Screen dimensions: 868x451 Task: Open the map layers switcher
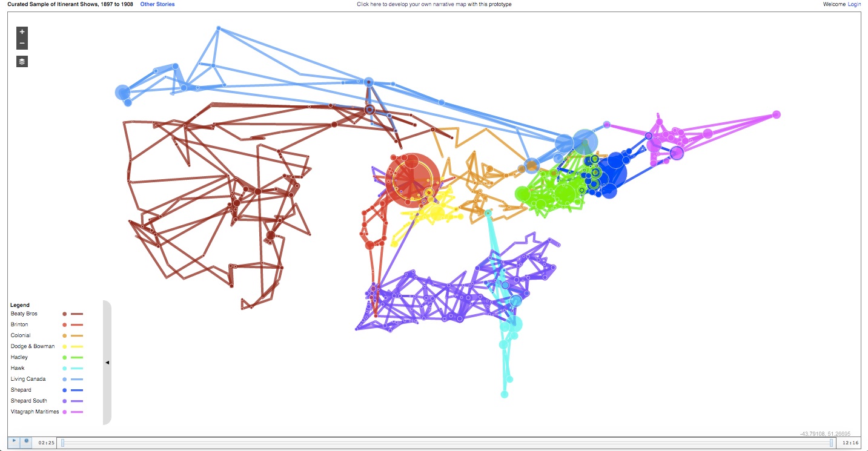pos(22,61)
